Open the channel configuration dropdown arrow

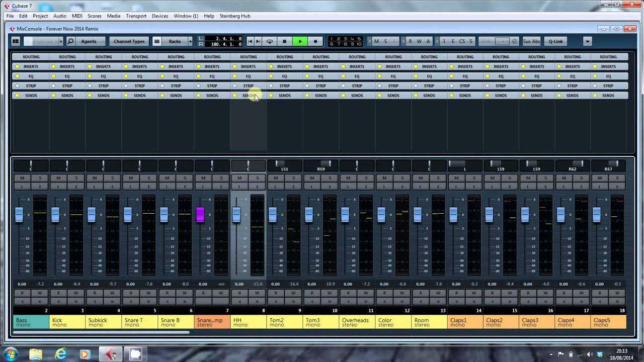coord(61,41)
